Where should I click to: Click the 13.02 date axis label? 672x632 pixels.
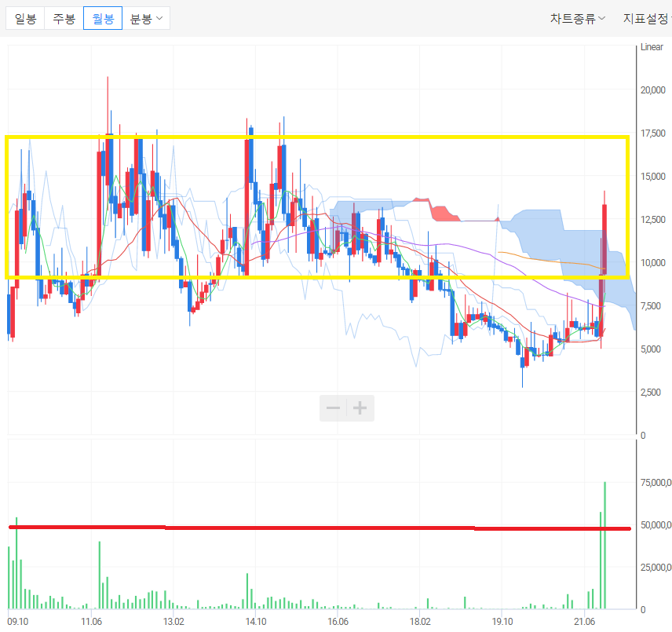(173, 621)
